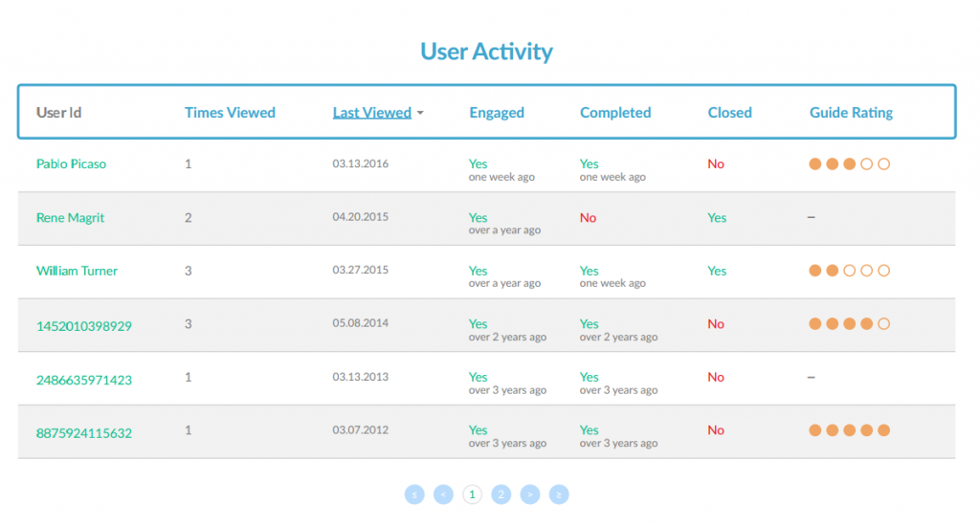980x526 pixels.
Task: Click Pablo Picaso's fourth rating dot
Action: coord(866,164)
